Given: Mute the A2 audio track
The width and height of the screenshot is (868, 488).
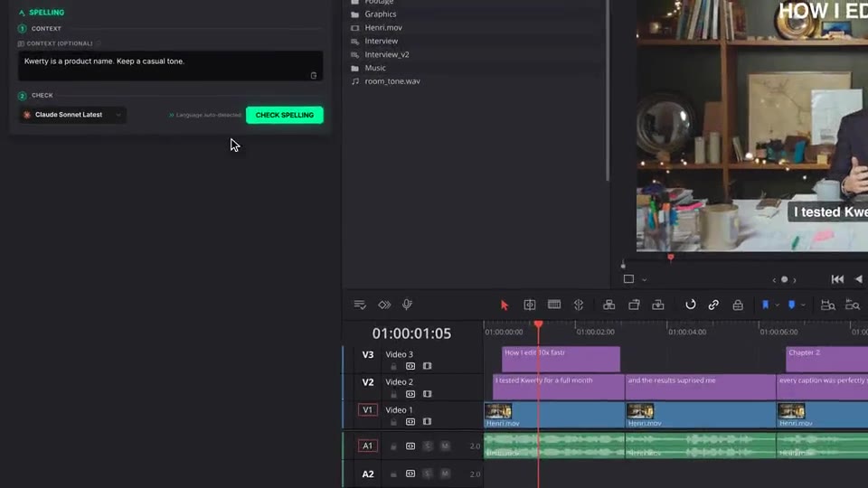Looking at the screenshot, I should 445,474.
